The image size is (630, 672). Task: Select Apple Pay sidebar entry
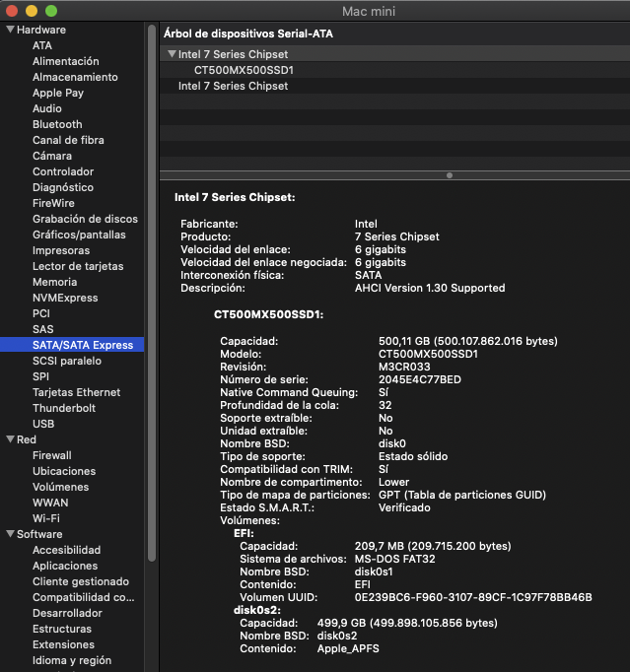point(58,93)
